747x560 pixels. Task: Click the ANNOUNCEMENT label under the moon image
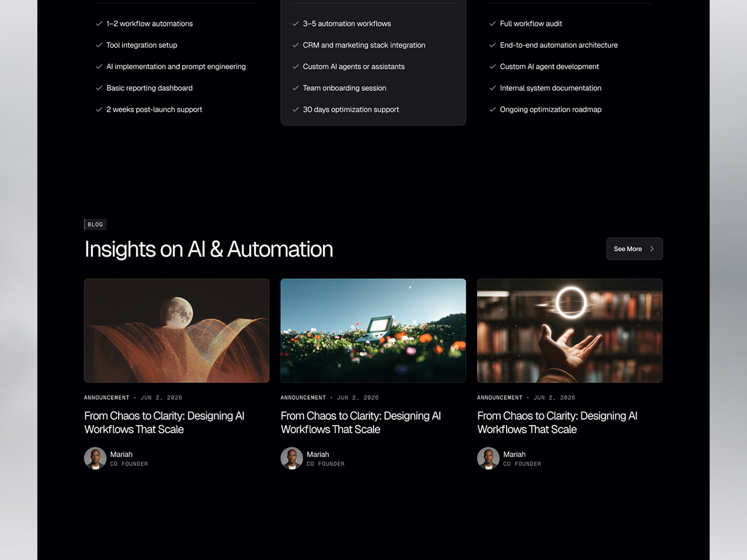pyautogui.click(x=107, y=397)
